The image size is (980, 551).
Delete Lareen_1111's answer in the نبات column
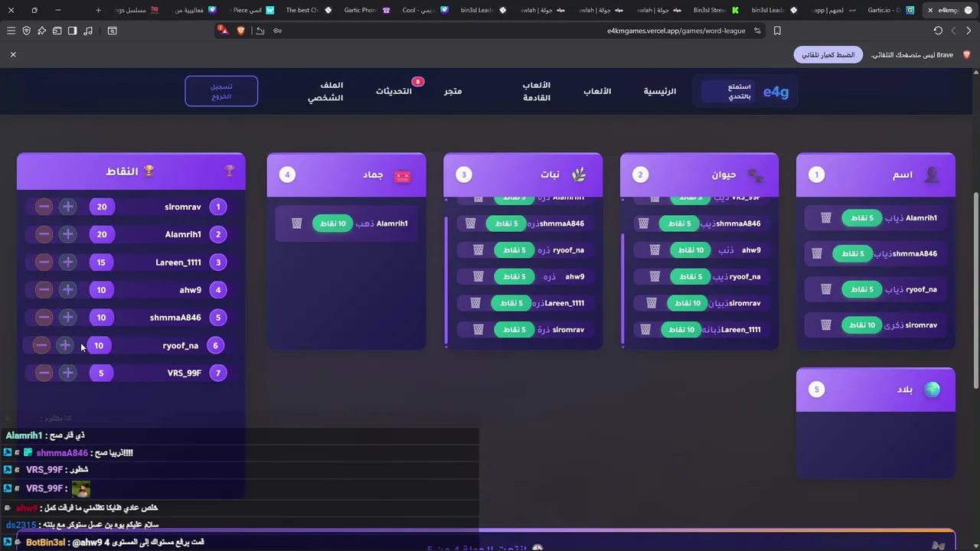click(475, 303)
